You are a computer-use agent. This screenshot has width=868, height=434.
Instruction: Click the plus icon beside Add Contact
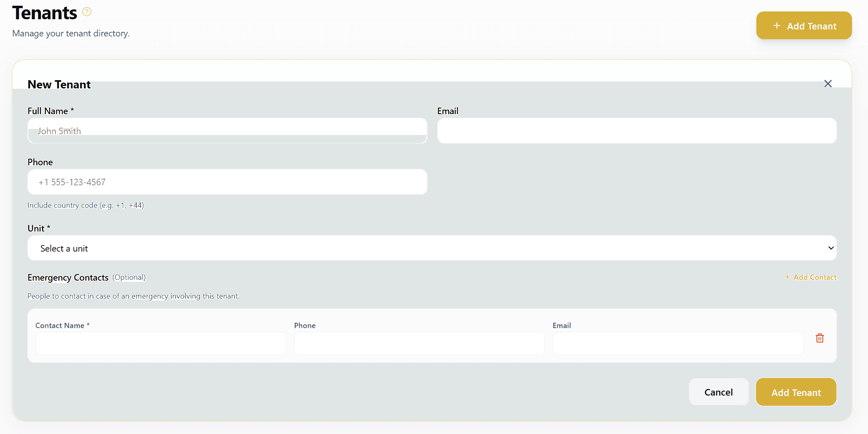pos(787,277)
